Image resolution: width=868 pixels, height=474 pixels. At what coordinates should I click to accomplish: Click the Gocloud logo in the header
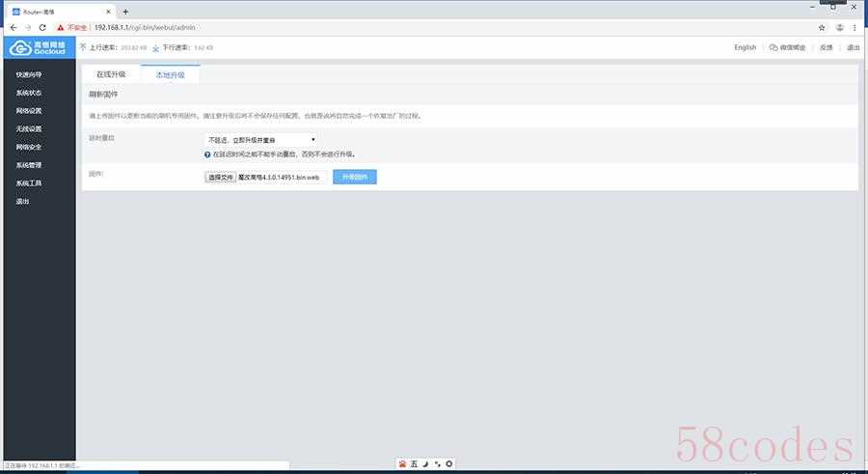tap(37, 47)
